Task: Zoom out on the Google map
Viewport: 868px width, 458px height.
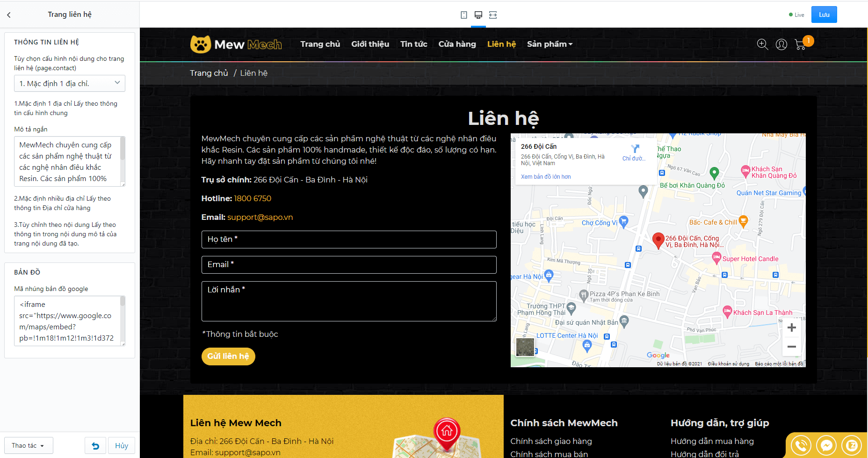Action: click(x=791, y=347)
